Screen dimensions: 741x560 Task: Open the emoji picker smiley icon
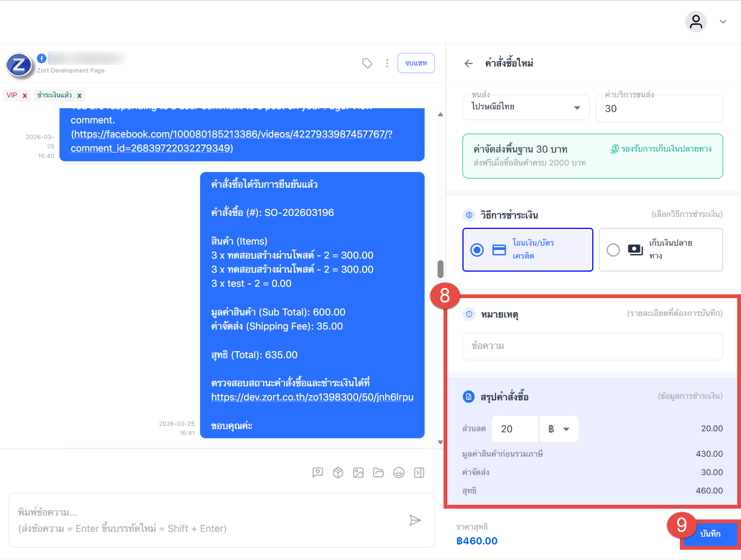pyautogui.click(x=399, y=473)
